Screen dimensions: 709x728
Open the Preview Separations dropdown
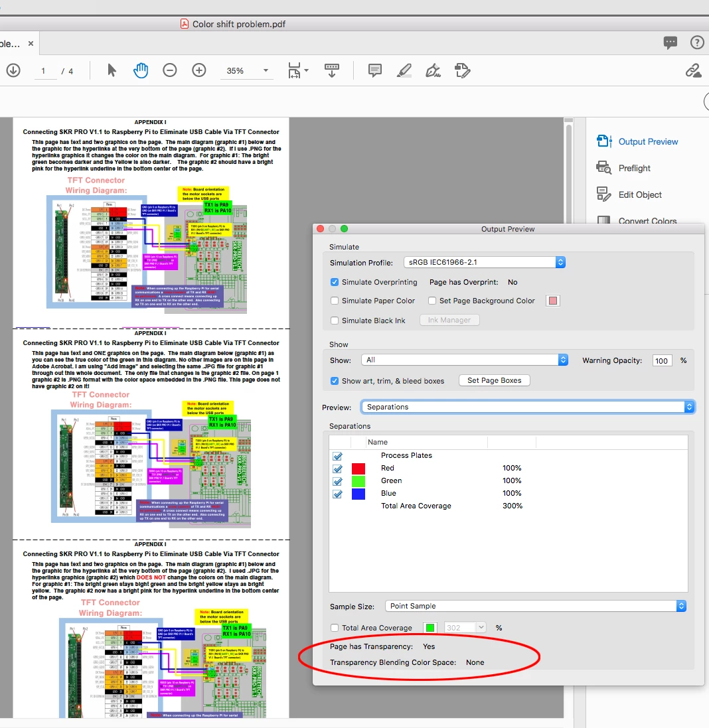click(x=528, y=407)
